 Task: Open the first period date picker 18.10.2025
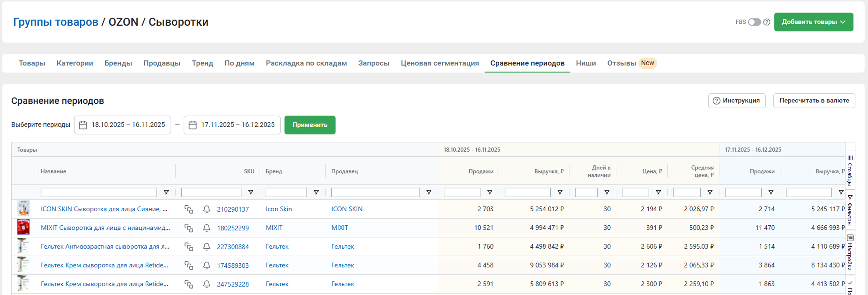click(123, 125)
